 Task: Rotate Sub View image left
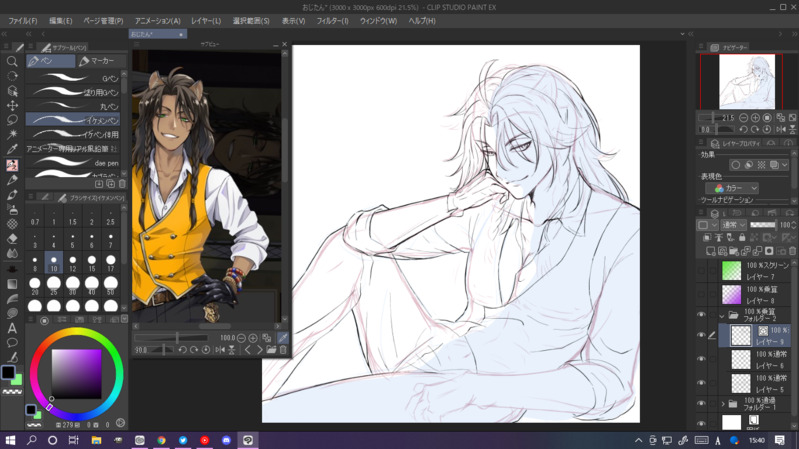182,350
